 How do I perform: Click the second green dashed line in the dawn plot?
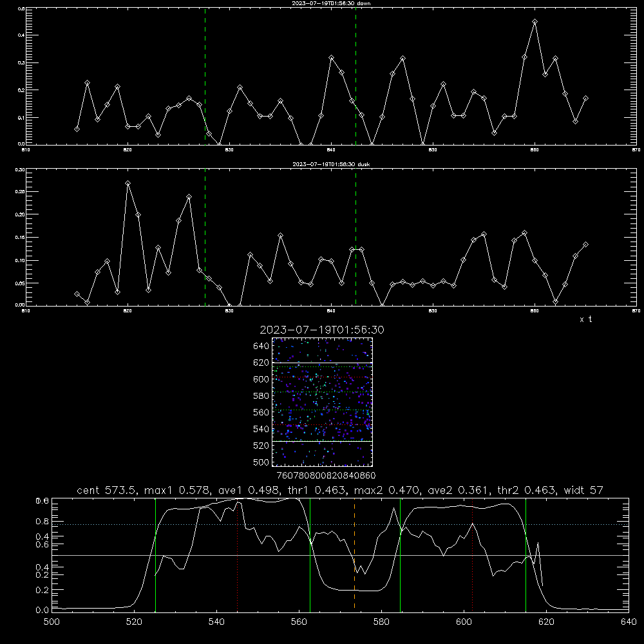click(x=355, y=76)
